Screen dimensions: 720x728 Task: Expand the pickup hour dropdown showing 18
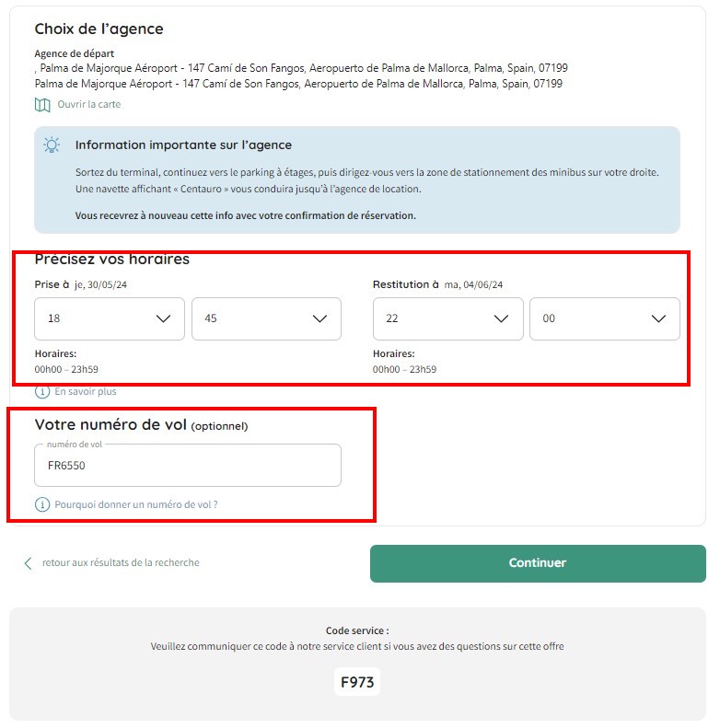click(x=110, y=318)
